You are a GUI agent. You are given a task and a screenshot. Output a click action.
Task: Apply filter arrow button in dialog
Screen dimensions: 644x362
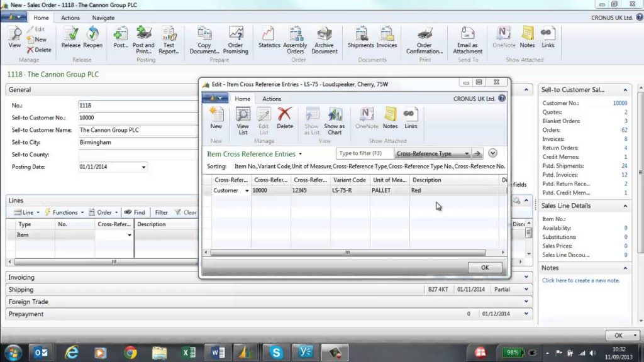[477, 153]
